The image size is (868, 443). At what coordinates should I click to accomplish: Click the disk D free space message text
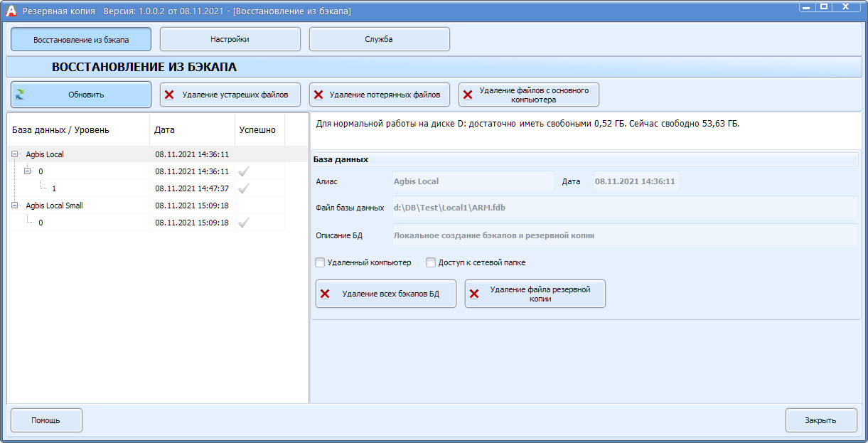pyautogui.click(x=527, y=124)
